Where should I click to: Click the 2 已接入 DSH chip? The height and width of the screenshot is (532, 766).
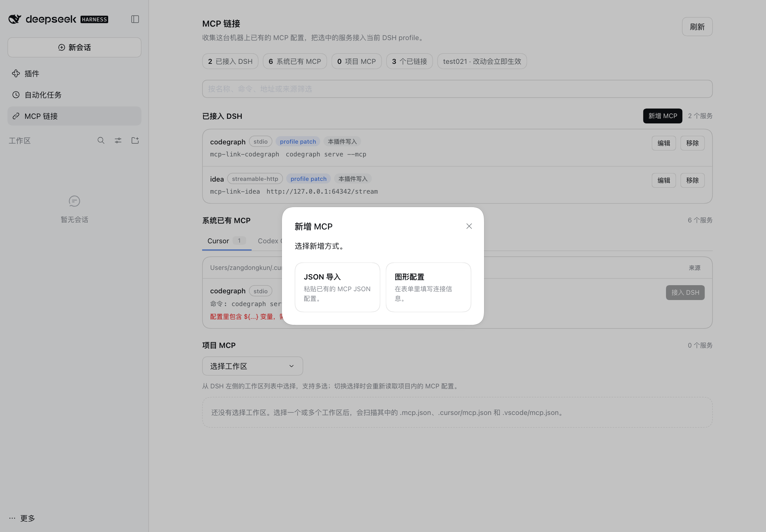pyautogui.click(x=230, y=61)
